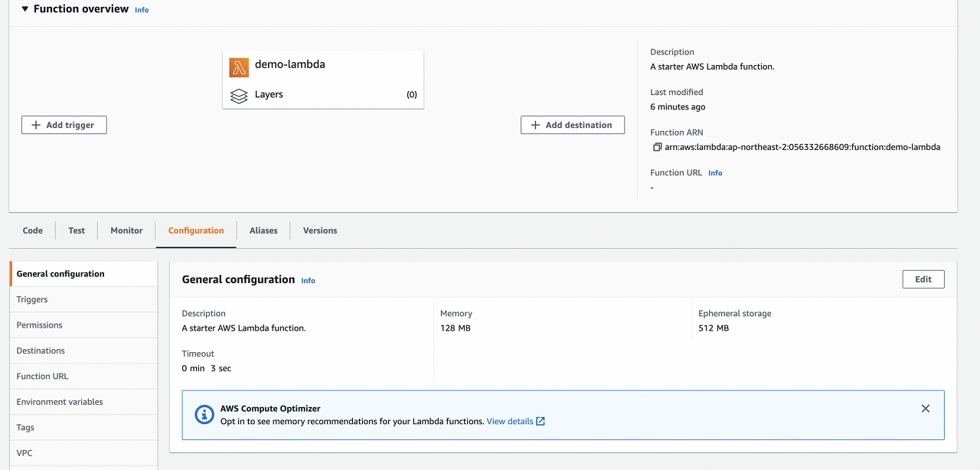The width and height of the screenshot is (980, 470).
Task: Click Edit for General configuration
Action: (923, 279)
